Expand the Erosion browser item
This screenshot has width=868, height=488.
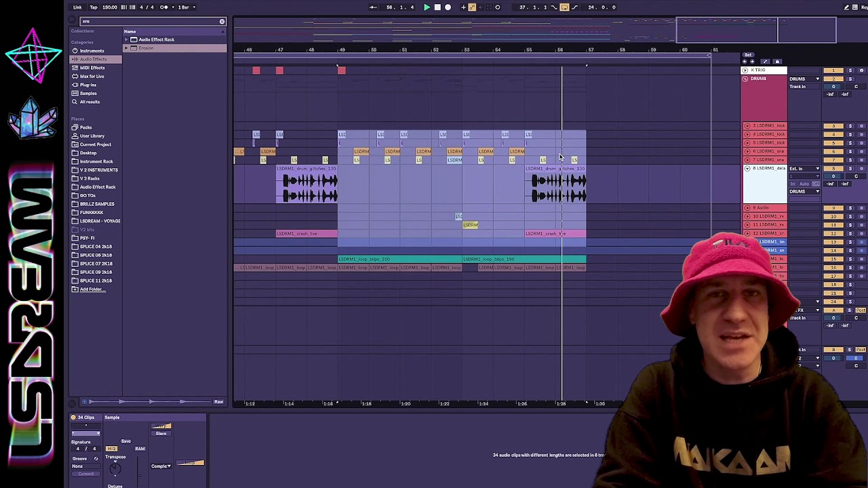click(x=126, y=48)
